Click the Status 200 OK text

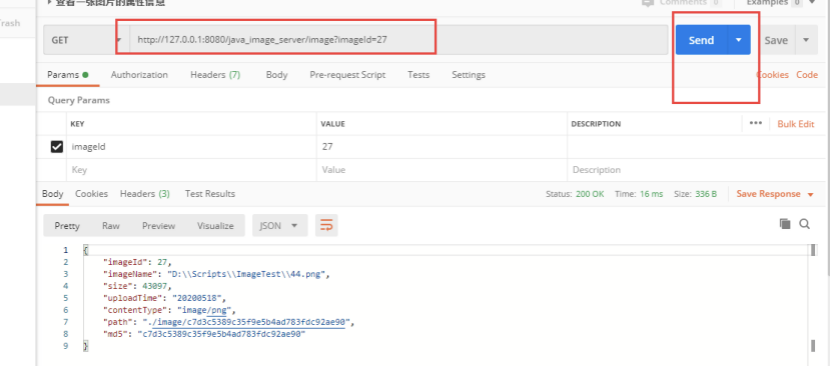click(x=575, y=194)
